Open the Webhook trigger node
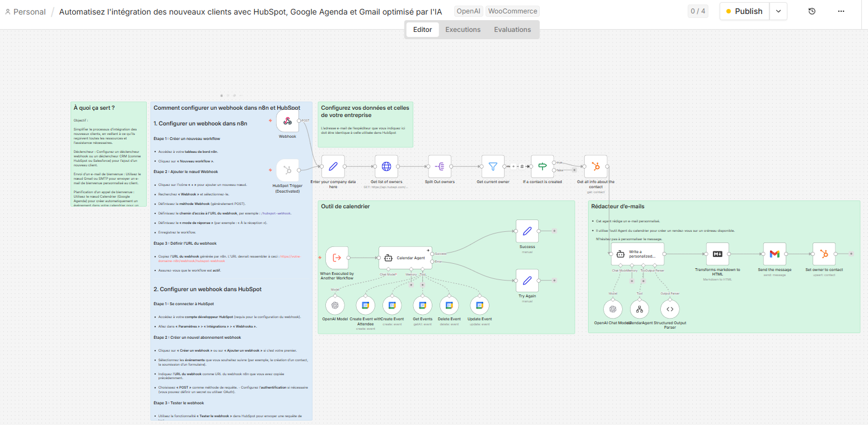Image resolution: width=868 pixels, height=425 pixels. [287, 120]
